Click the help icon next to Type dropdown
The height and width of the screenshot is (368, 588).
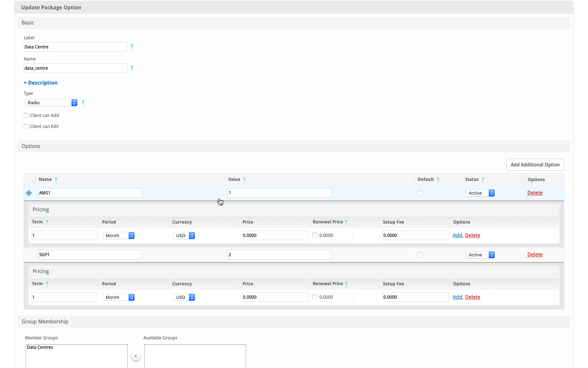(x=83, y=103)
